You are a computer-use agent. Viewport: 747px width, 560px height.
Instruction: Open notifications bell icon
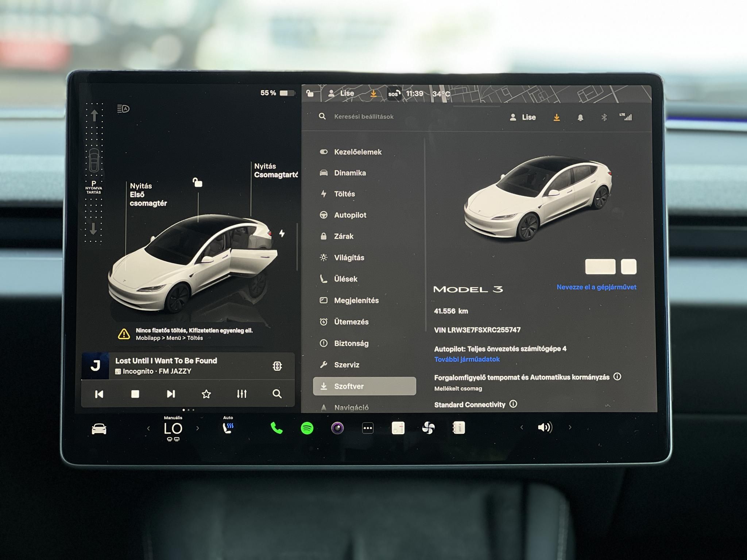[x=580, y=117]
